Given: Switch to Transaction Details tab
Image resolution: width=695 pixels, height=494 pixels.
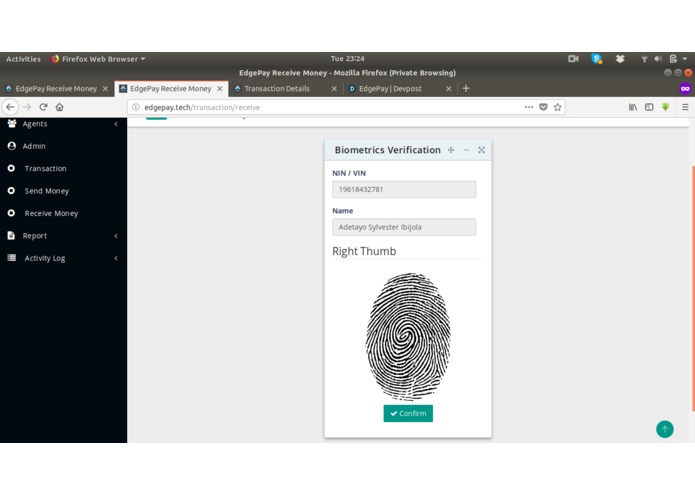Looking at the screenshot, I should [x=277, y=89].
